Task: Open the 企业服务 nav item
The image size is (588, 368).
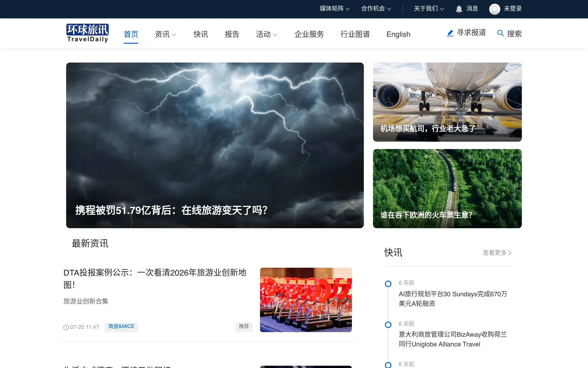Action: pyautogui.click(x=309, y=34)
